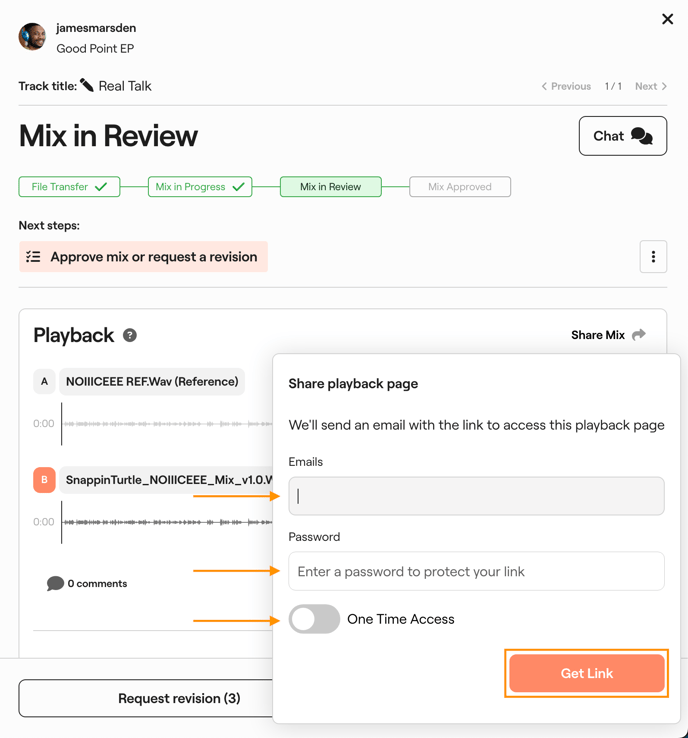This screenshot has width=688, height=738.
Task: Close the Mix in Review dialog
Action: [x=667, y=19]
